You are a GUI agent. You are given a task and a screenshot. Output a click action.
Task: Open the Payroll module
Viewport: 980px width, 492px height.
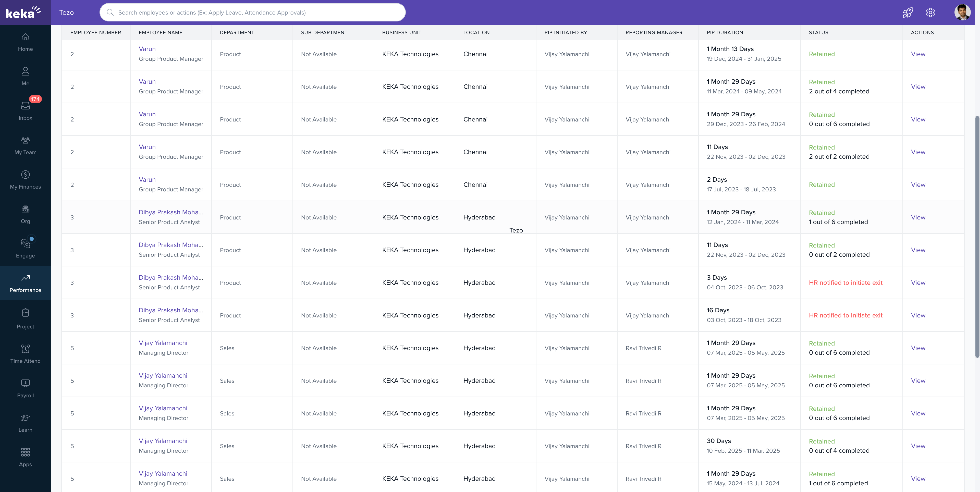pyautogui.click(x=25, y=388)
